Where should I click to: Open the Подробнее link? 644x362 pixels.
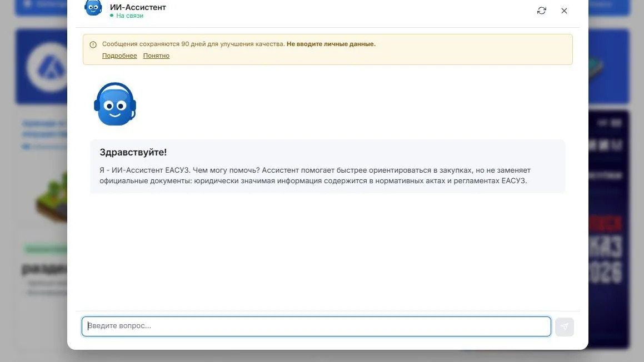[x=119, y=56]
